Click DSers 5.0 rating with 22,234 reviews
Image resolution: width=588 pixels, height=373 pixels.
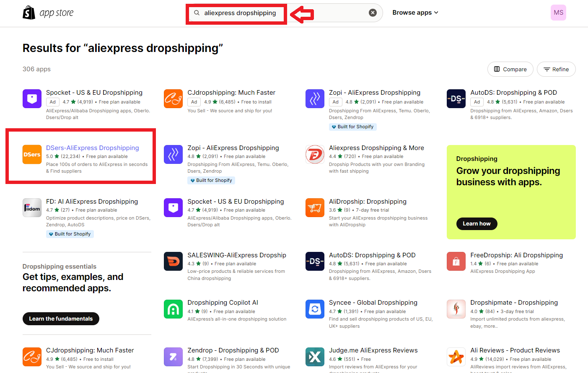click(63, 156)
